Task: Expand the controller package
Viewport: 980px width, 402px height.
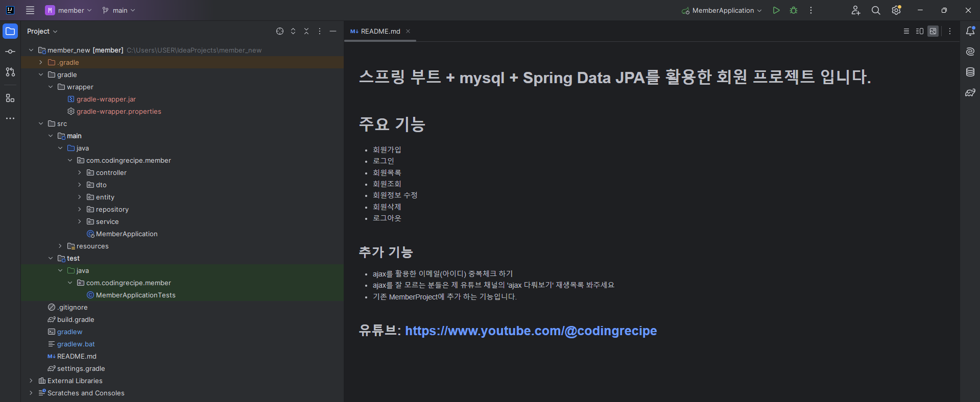Action: click(80, 172)
